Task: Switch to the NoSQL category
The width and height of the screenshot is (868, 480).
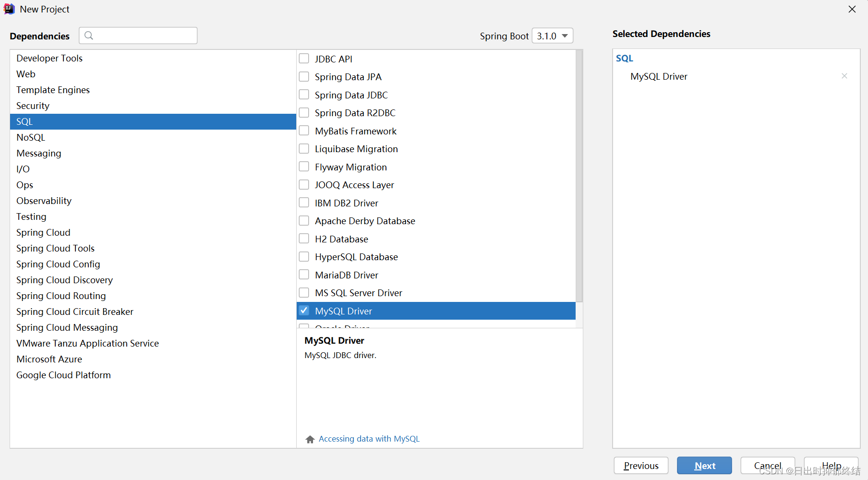Action: pos(153,137)
